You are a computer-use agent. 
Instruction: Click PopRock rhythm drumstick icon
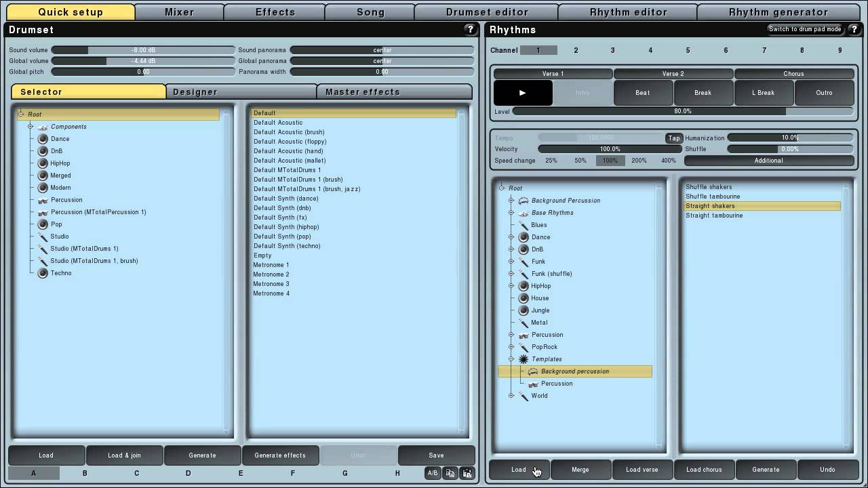click(524, 347)
